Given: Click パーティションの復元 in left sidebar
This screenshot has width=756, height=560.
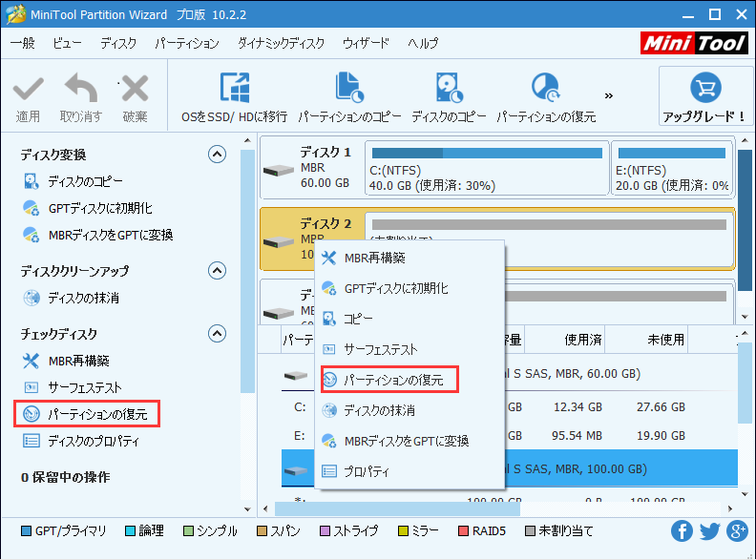Looking at the screenshot, I should [85, 414].
